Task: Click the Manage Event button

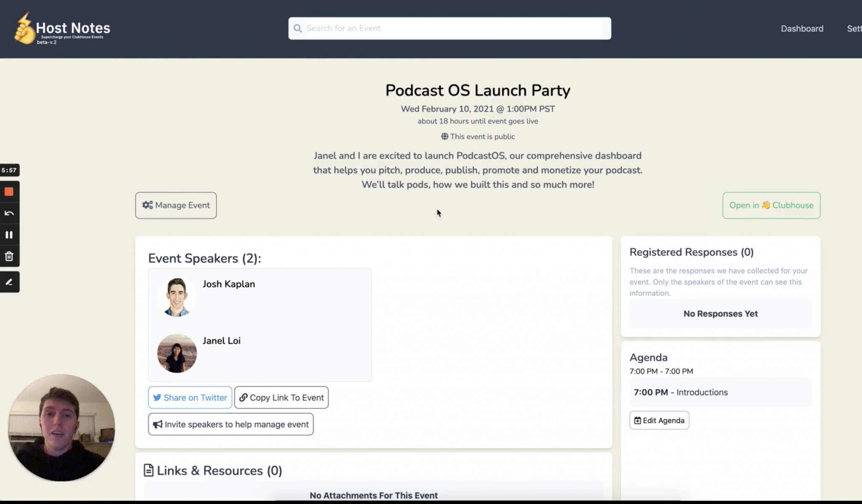Action: [x=176, y=205]
